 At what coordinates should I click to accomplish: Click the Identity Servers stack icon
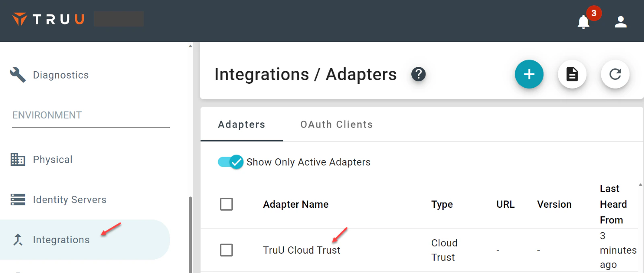(18, 199)
